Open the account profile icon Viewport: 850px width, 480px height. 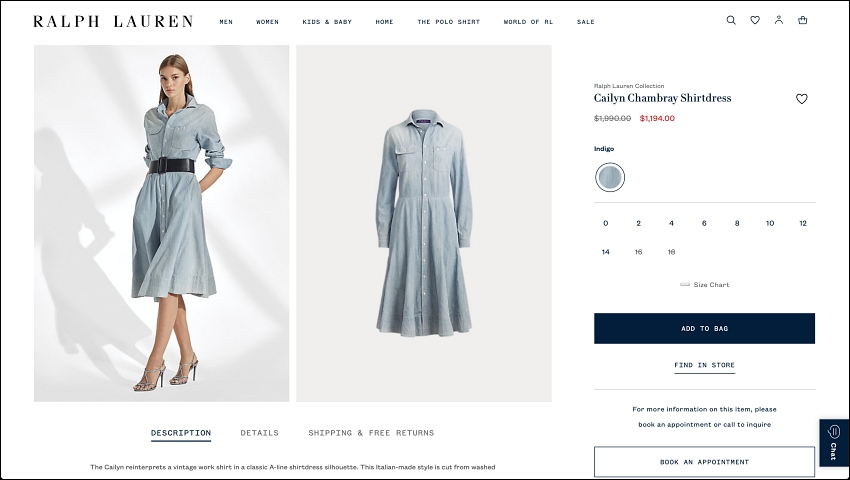click(778, 20)
